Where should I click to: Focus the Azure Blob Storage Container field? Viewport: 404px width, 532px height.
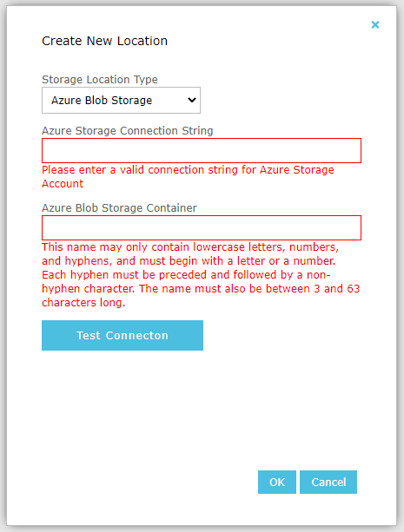pos(202,227)
